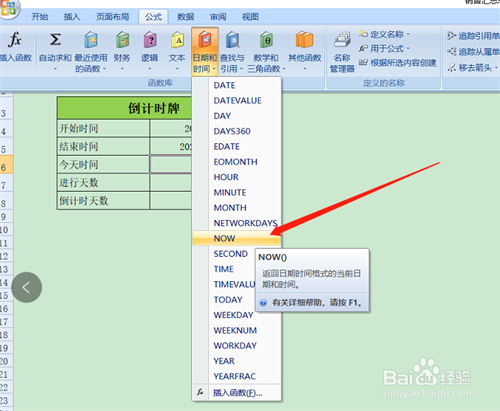Expand the 定义名称 dropdown arrow
The height and width of the screenshot is (411, 500).
(x=408, y=34)
